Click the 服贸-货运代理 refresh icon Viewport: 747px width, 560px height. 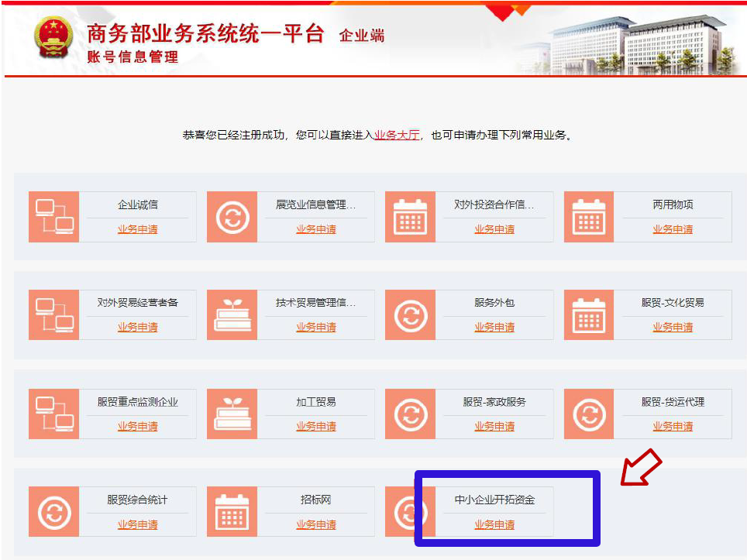[589, 414]
